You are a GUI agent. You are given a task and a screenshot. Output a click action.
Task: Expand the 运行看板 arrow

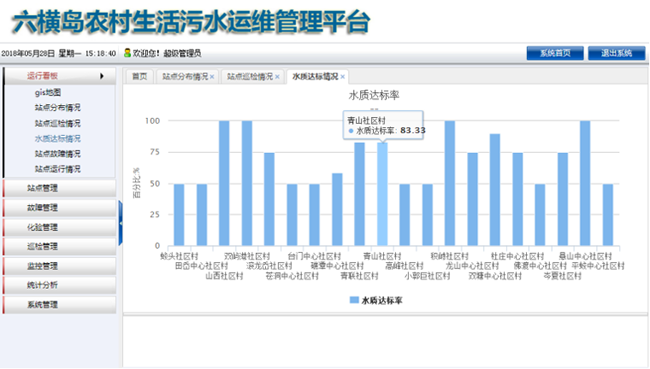click(x=102, y=76)
